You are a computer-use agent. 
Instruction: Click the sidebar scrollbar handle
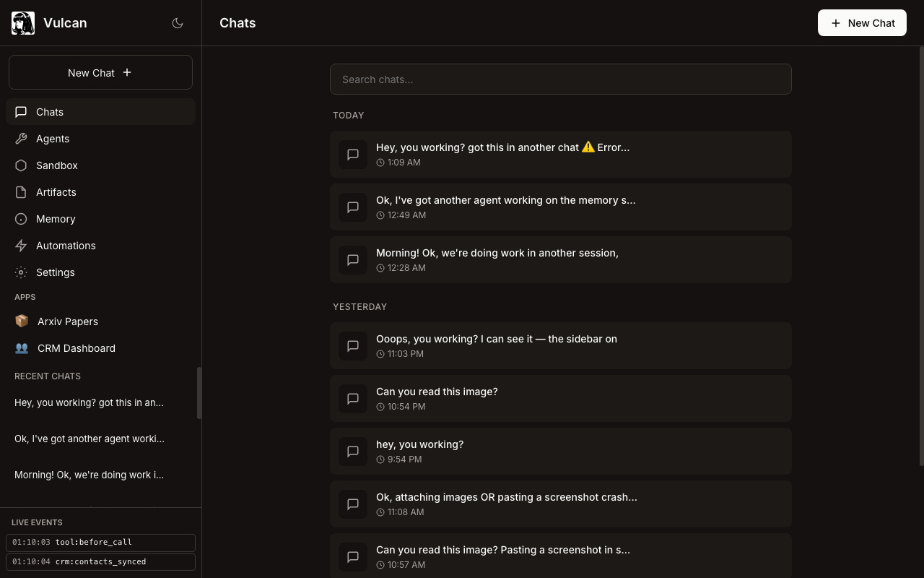(x=199, y=393)
